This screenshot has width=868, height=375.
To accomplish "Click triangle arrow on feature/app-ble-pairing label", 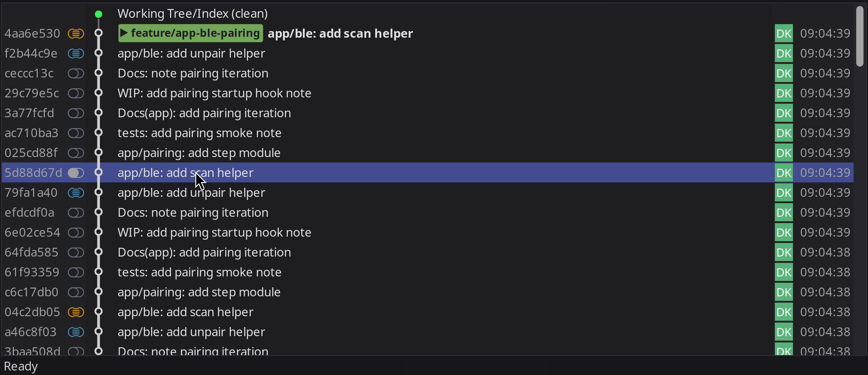I will tap(124, 33).
